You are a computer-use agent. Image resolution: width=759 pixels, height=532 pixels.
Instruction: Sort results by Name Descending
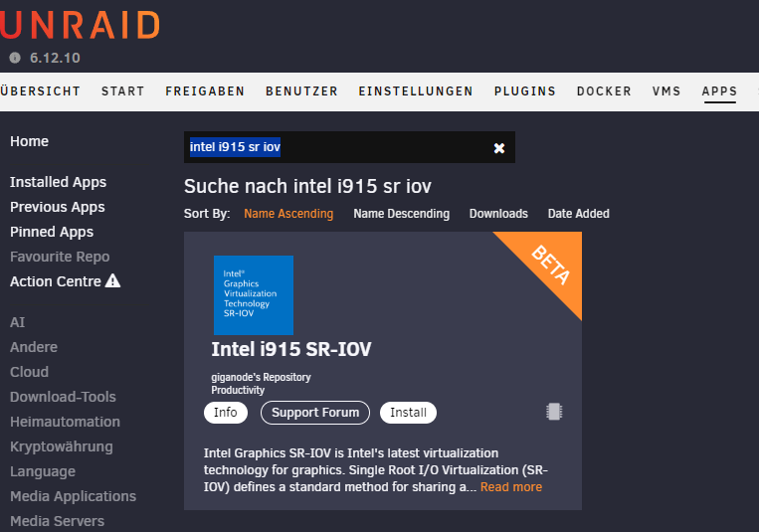point(401,214)
